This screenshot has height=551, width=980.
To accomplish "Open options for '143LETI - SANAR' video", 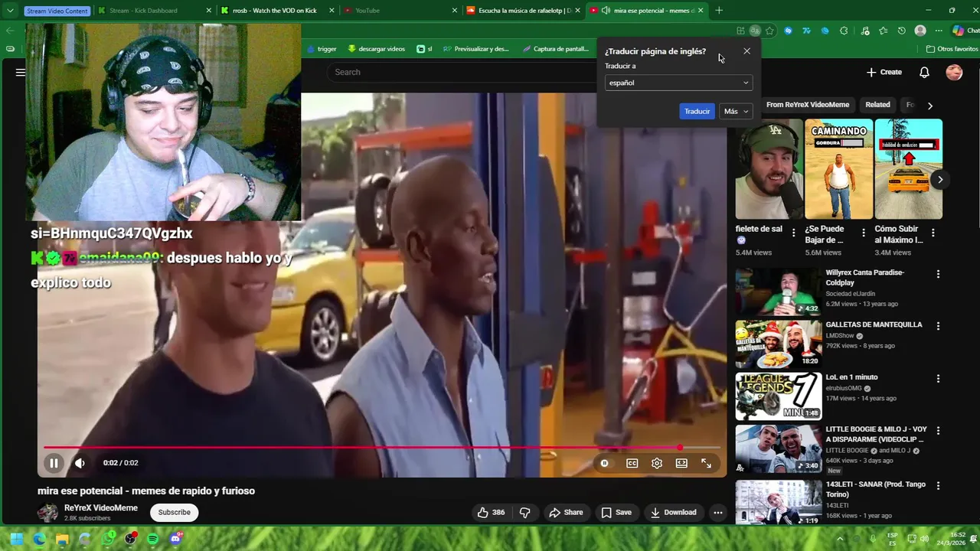I will (938, 485).
